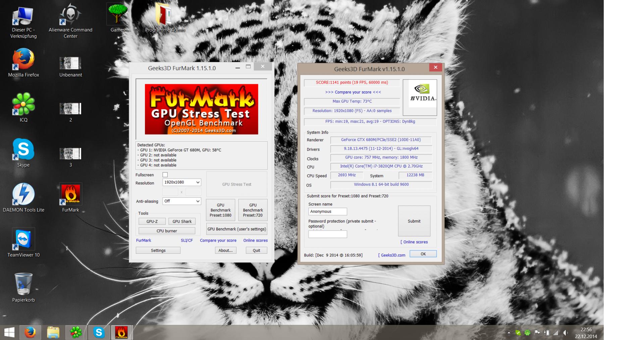Open Online scores link in main window

tap(256, 240)
